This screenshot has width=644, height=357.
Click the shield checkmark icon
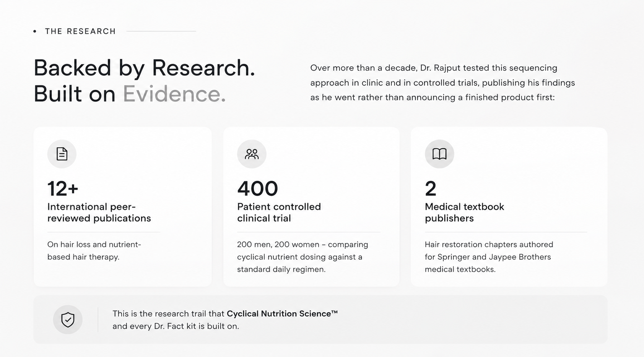click(x=68, y=320)
